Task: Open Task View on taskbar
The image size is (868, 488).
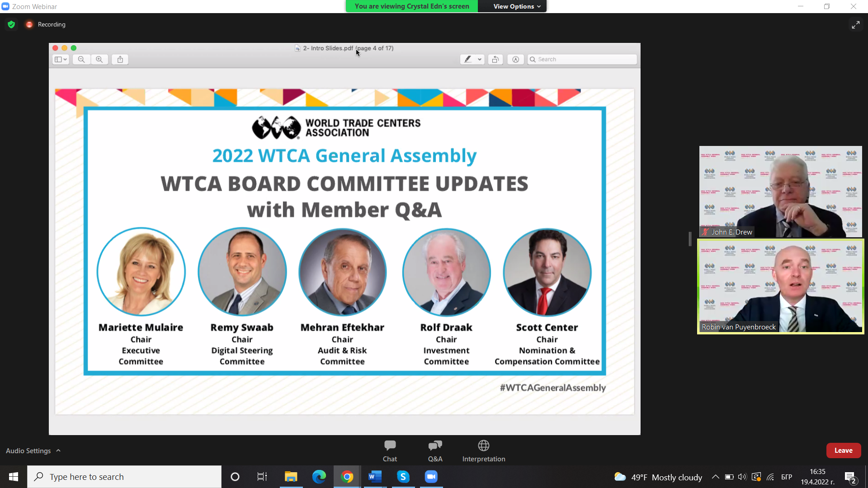Action: click(x=262, y=477)
